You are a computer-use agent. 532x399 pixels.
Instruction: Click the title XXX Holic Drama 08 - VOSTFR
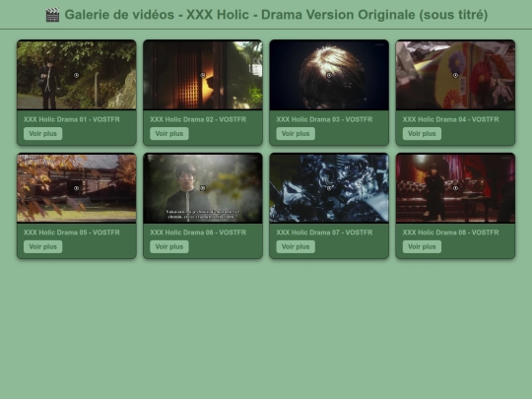click(x=450, y=233)
